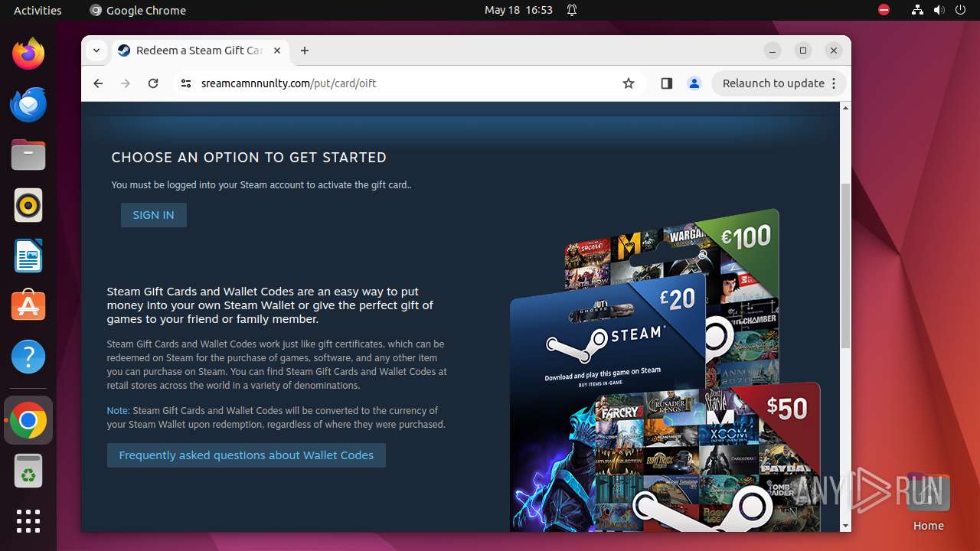Show applications grid in dock

point(28,521)
